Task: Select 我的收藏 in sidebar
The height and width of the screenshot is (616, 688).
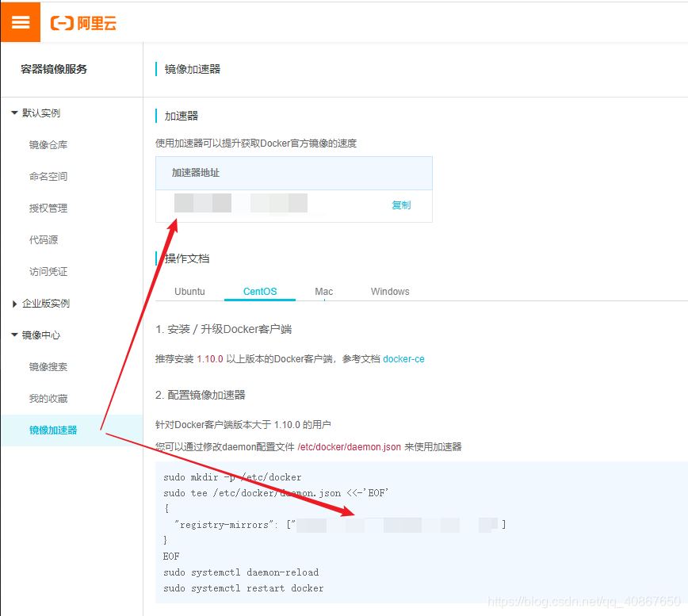Action: pyautogui.click(x=48, y=399)
